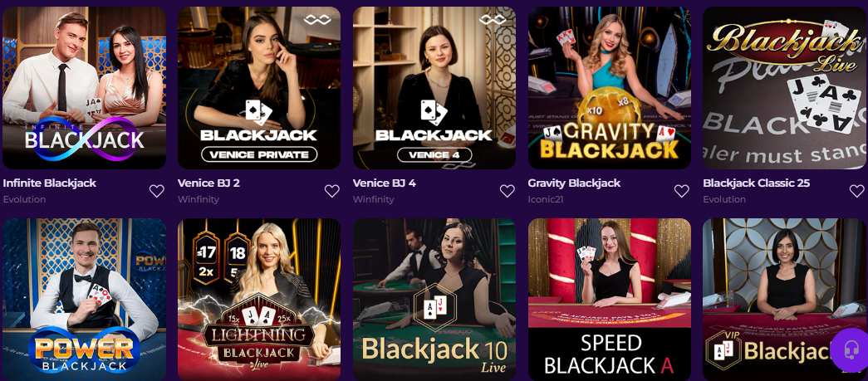Open Blackjack Venice 4 game tile

click(x=434, y=88)
